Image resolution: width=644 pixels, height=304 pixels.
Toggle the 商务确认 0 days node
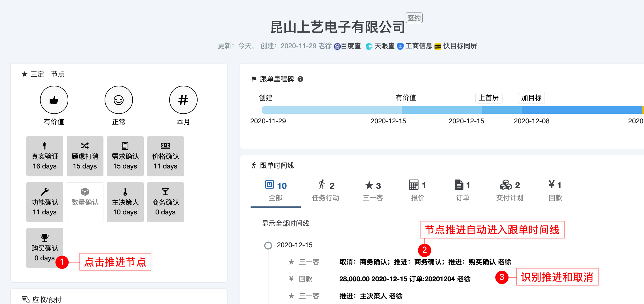(x=166, y=202)
